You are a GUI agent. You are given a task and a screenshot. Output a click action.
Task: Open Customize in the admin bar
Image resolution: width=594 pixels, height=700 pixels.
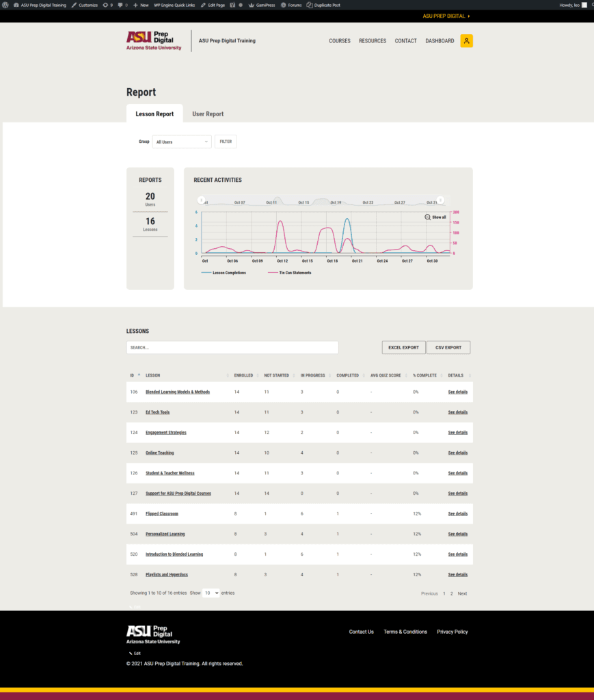[85, 5]
